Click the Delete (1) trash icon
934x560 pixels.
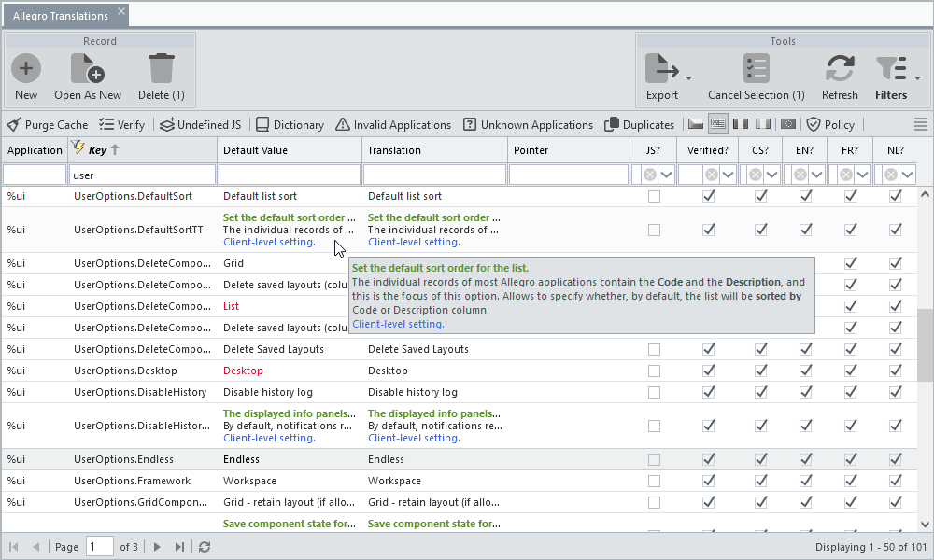coord(162,68)
